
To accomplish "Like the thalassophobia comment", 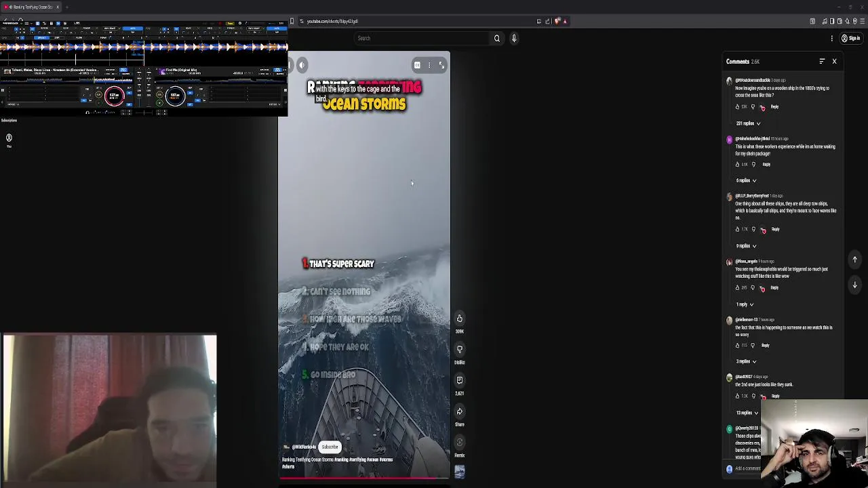I will [738, 288].
